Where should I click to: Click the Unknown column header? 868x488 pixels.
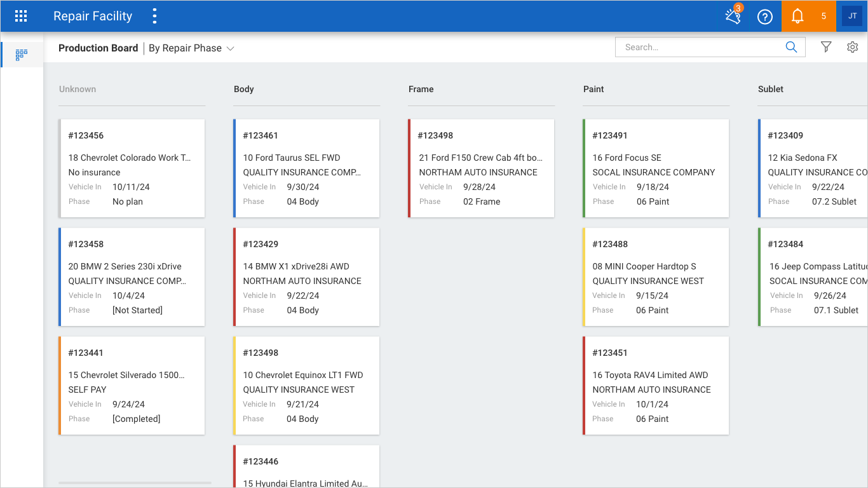[x=78, y=89]
